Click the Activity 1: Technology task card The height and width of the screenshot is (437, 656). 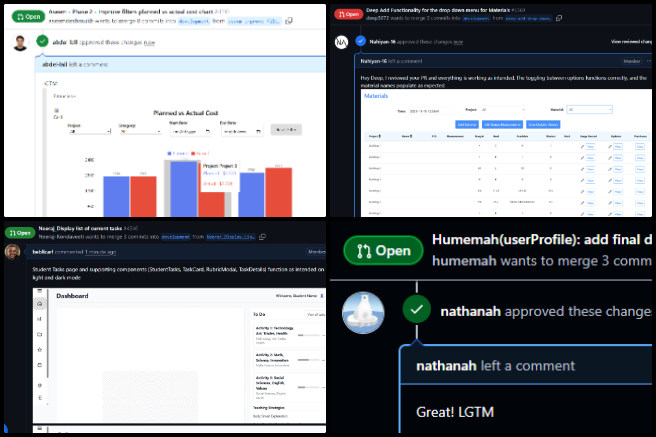tap(289, 335)
